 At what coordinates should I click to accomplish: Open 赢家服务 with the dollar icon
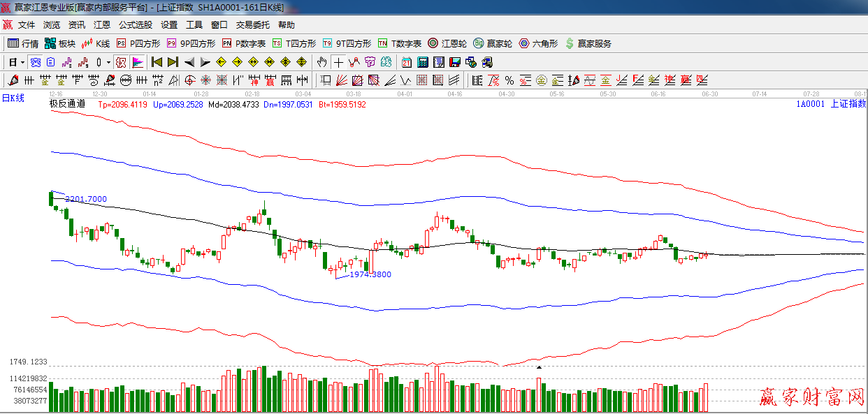pos(588,43)
